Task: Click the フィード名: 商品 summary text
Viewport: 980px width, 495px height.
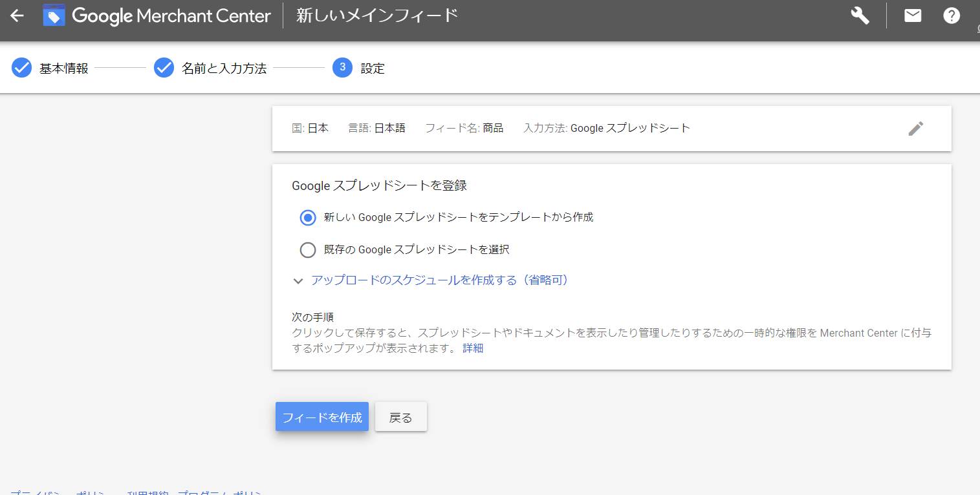Action: click(x=464, y=128)
